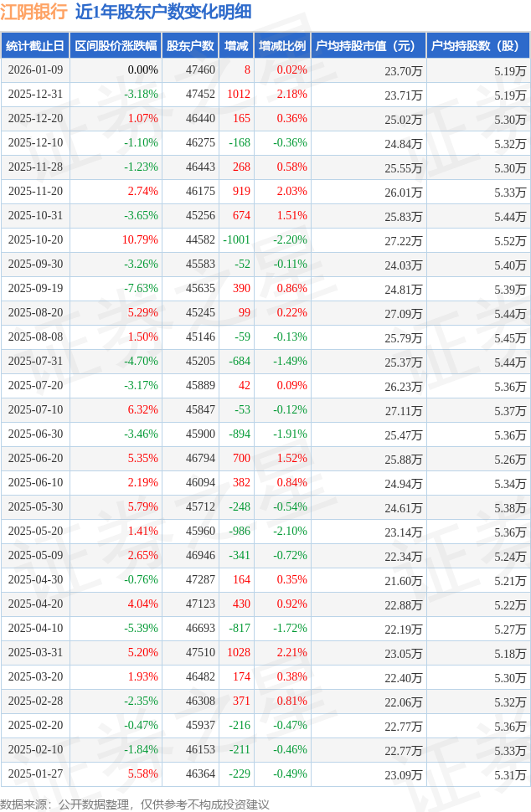The width and height of the screenshot is (531, 812).
Task: Click the 股东户数 column header
Action: click(190, 46)
